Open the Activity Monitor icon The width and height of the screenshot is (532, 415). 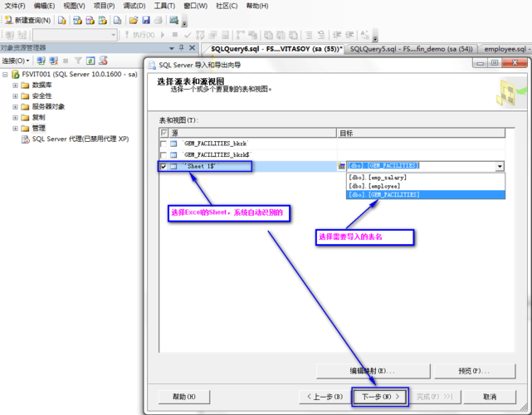(174, 21)
